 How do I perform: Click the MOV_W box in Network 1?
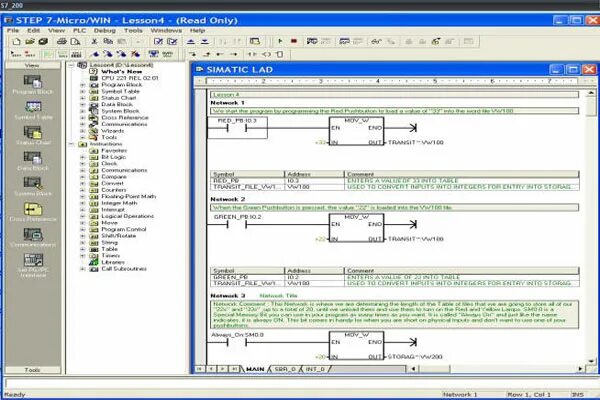click(x=356, y=131)
